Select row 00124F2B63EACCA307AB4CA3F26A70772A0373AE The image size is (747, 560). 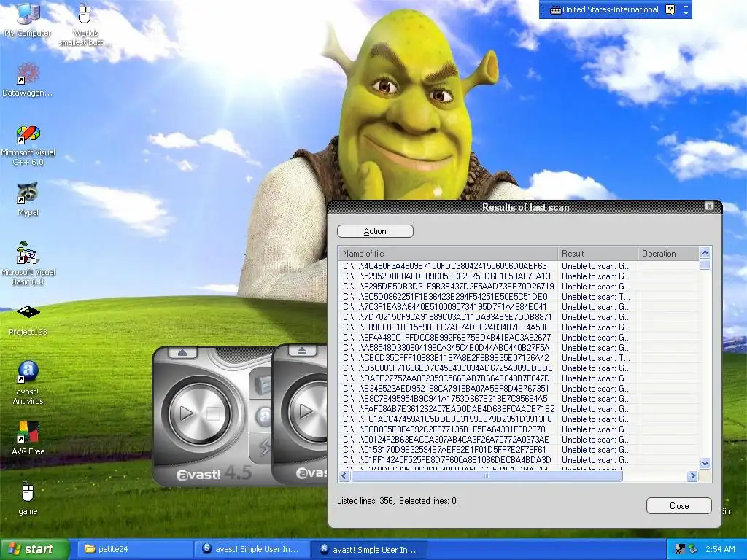click(x=519, y=440)
